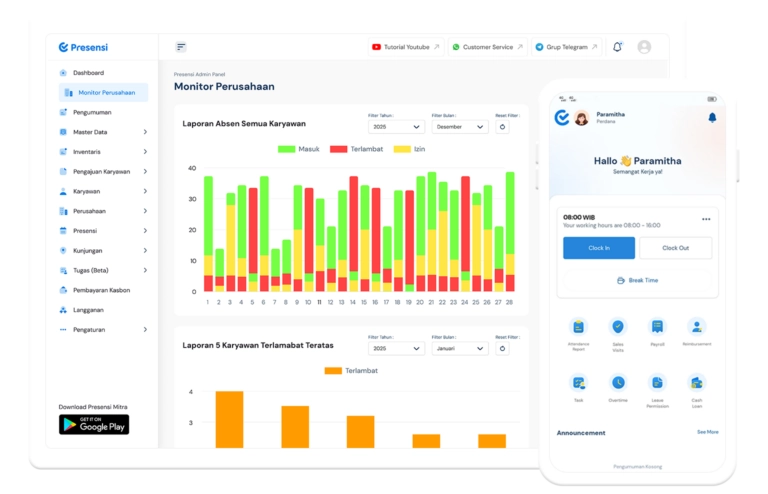Go to Dashboard in the sidebar
768x494 pixels.
pos(88,73)
